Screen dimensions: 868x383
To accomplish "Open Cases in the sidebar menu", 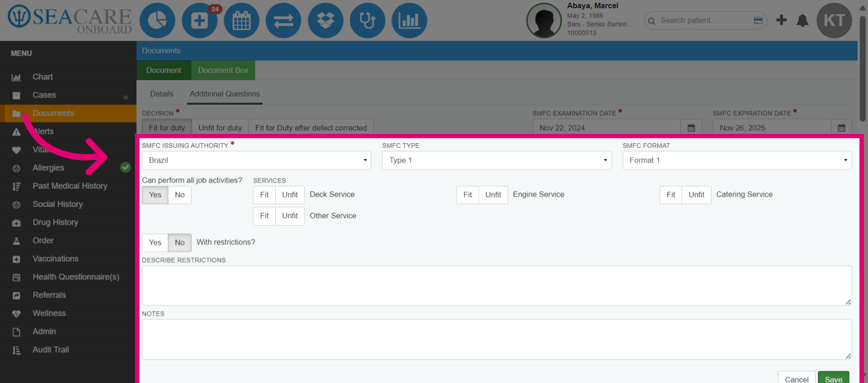I will click(x=68, y=95).
